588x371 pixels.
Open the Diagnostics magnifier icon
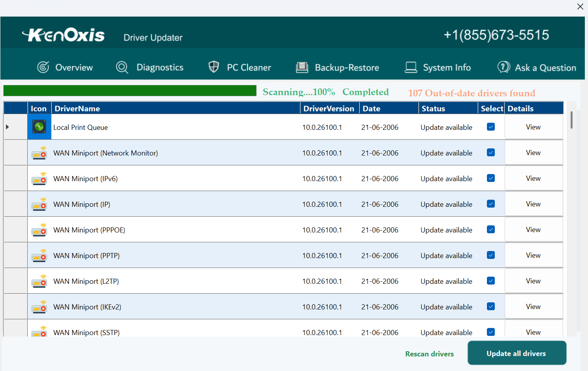pos(122,67)
